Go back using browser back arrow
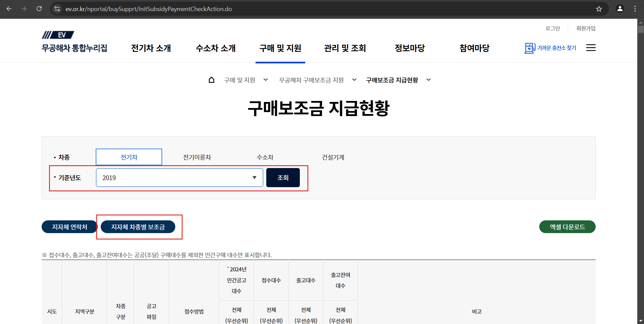 9,9
